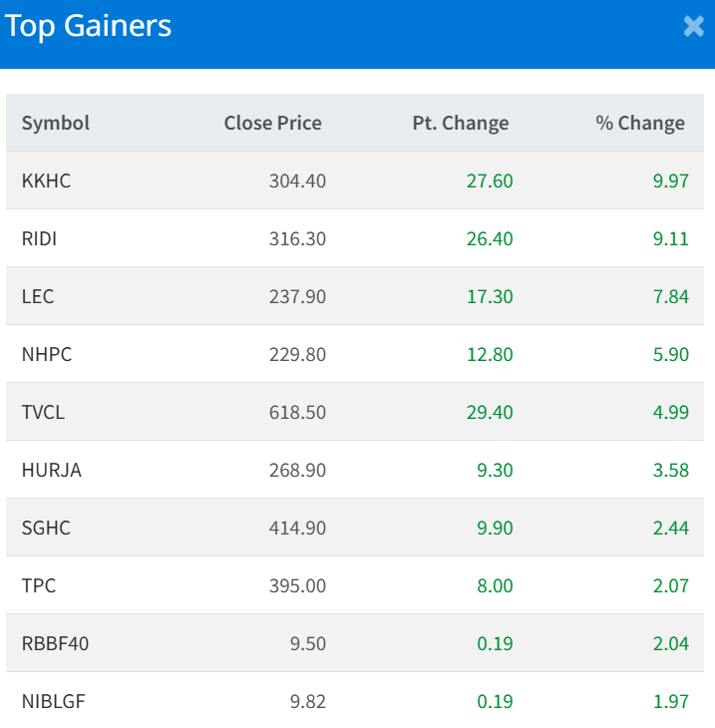This screenshot has width=715, height=728.
Task: Click RIDI percent change 9.11
Action: click(x=670, y=238)
